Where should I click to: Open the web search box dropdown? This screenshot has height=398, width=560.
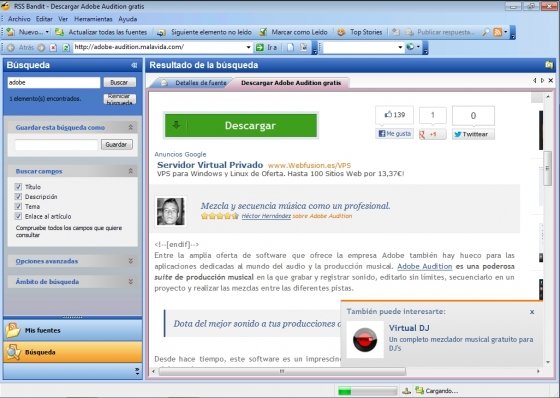tap(400, 47)
